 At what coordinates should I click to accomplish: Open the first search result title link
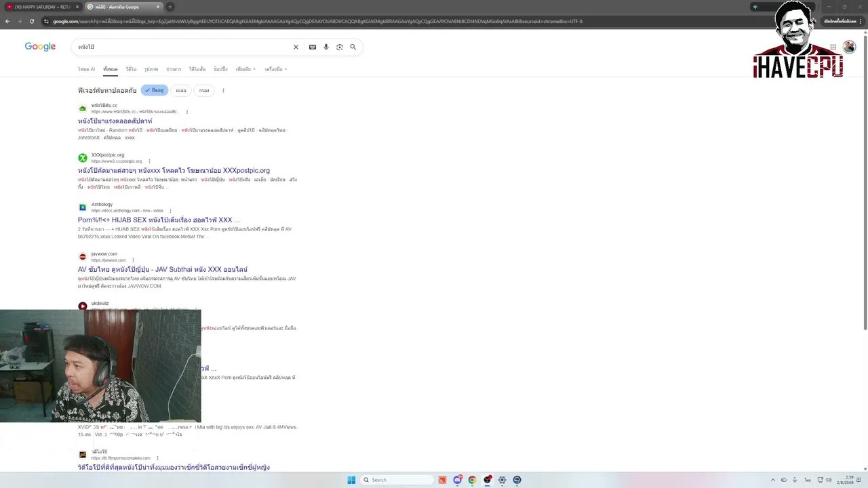115,121
